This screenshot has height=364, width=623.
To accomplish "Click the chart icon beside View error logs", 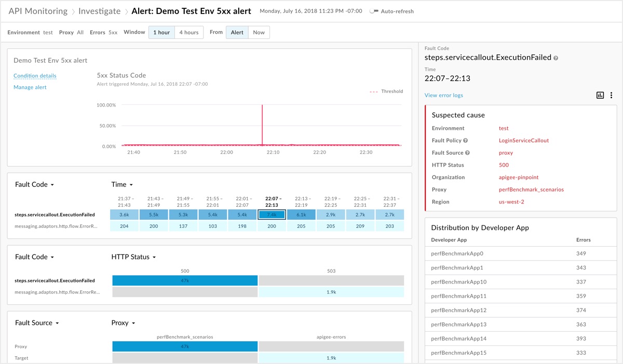I will (x=600, y=96).
